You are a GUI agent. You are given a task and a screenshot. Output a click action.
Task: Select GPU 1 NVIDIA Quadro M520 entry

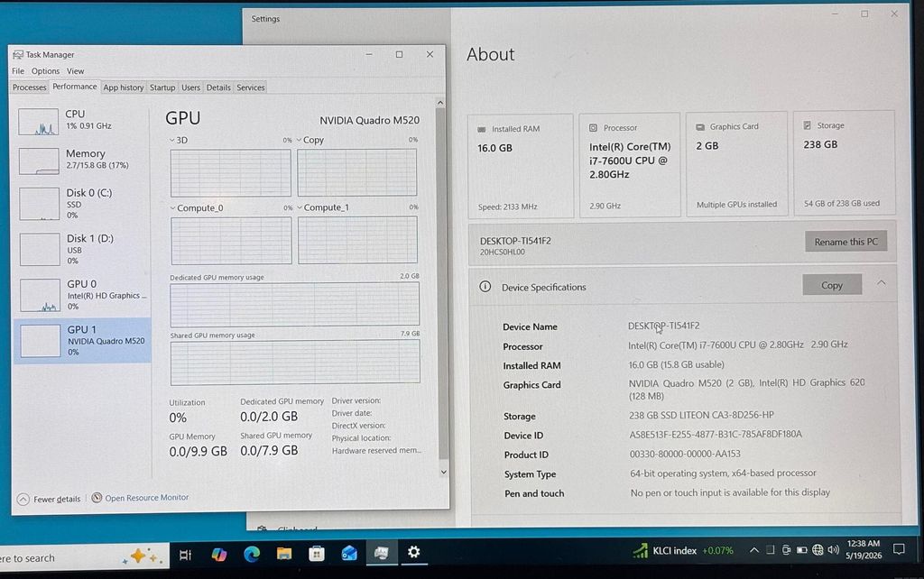point(82,340)
